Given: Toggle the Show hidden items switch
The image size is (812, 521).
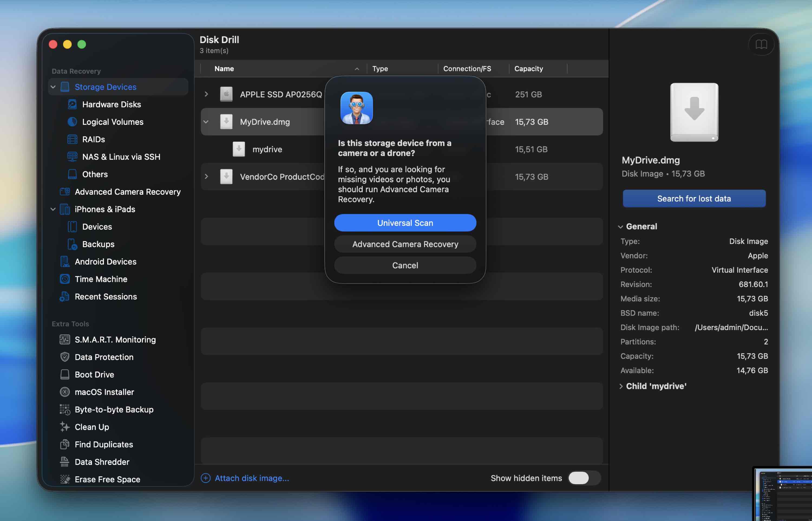Looking at the screenshot, I should (584, 478).
